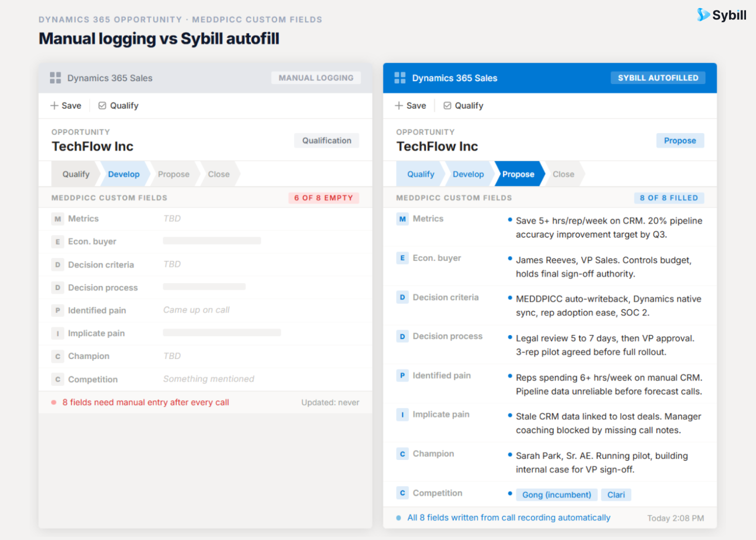Click the empty Implicate pain field in Manual panel
Image resolution: width=756 pixels, height=540 pixels.
222,332
